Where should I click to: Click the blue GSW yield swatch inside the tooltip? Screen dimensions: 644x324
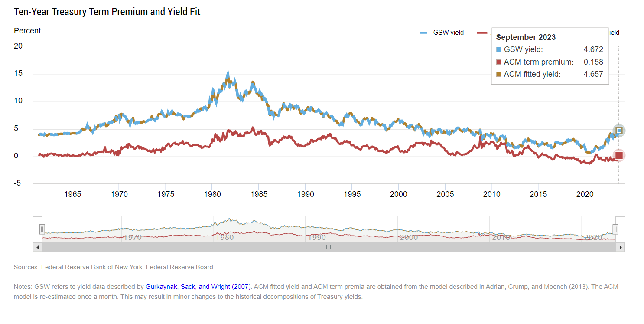click(x=499, y=49)
